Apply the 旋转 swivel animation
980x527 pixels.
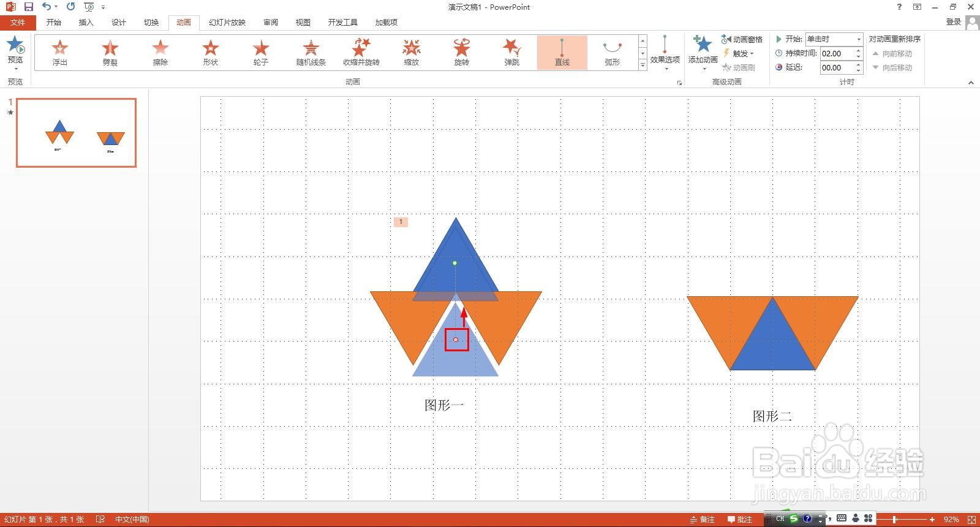pyautogui.click(x=462, y=52)
